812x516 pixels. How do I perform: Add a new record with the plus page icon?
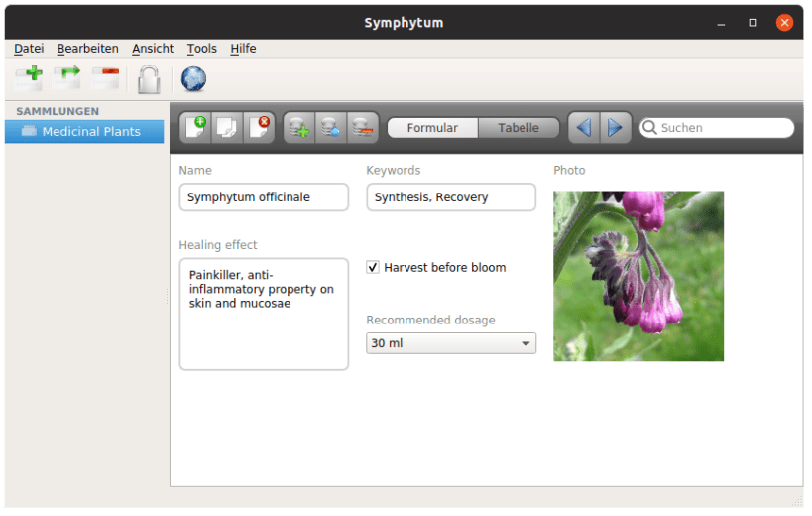tap(195, 127)
